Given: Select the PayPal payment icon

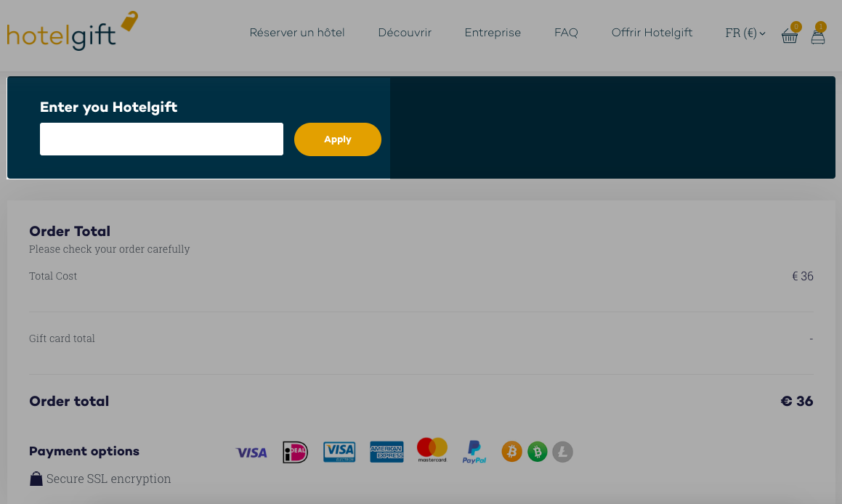Looking at the screenshot, I should tap(474, 452).
